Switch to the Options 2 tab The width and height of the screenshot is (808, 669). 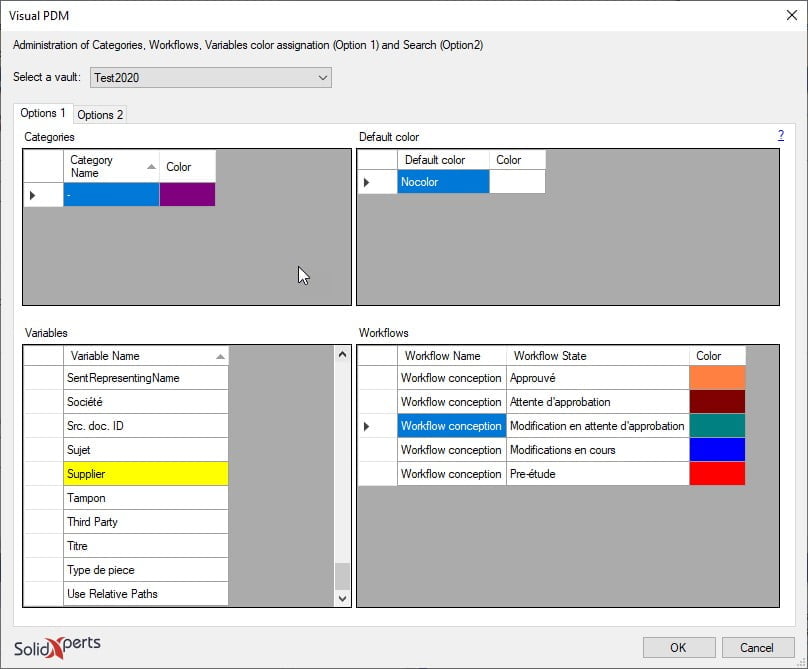(100, 114)
